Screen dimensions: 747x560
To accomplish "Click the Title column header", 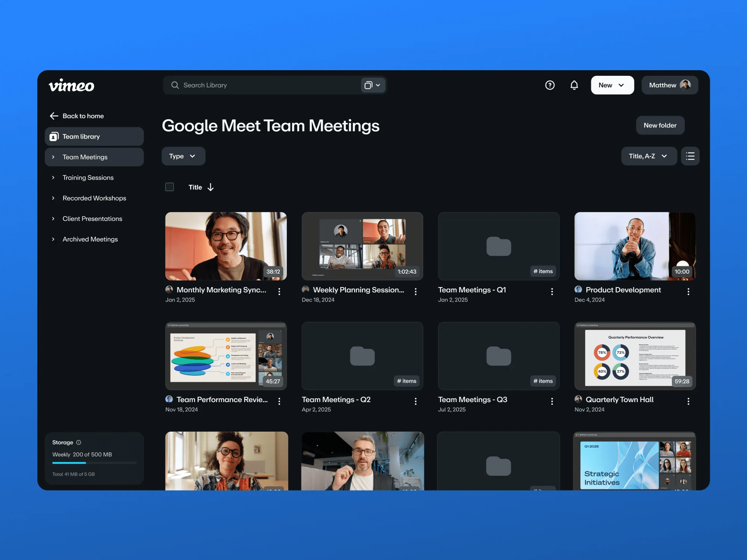I will pos(195,187).
